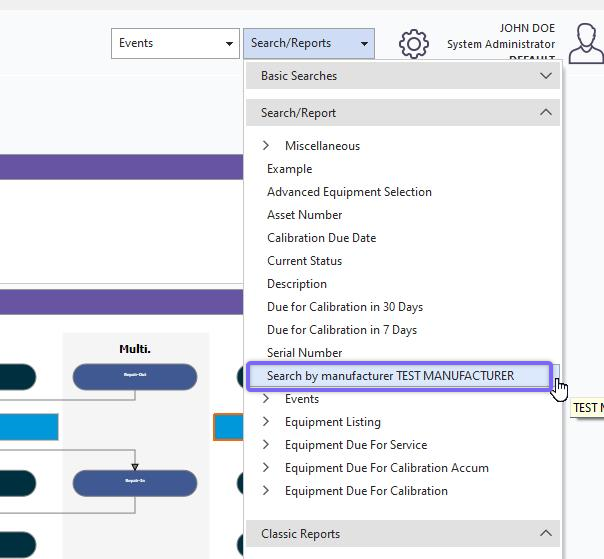Expand Equipment Due For Service node
This screenshot has height=559, width=604.
266,445
